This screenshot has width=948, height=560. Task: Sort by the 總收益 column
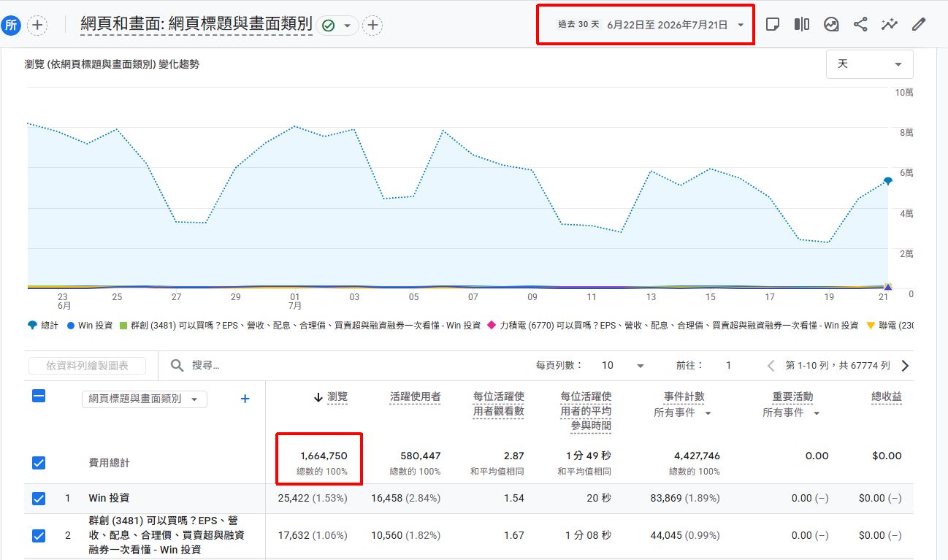click(x=887, y=397)
